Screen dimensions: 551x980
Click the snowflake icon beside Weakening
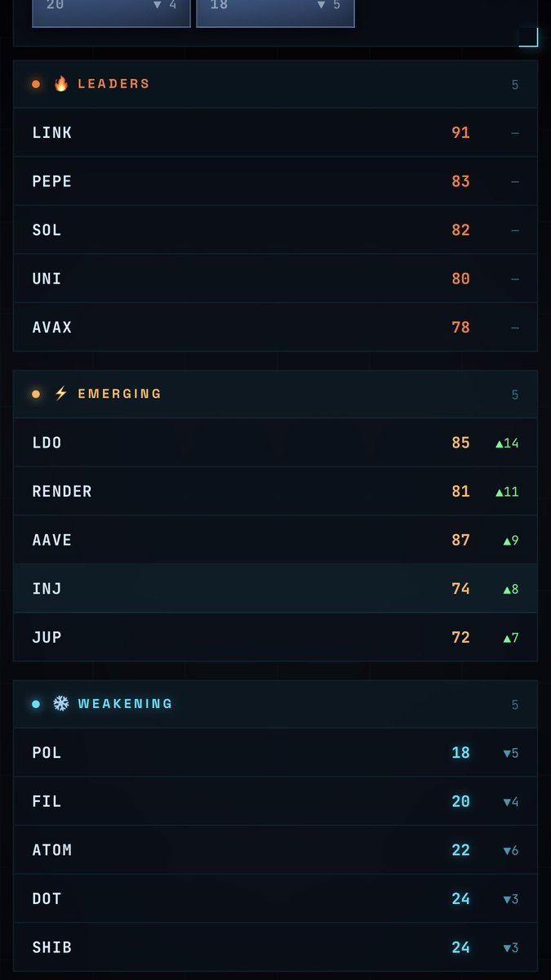coord(61,703)
